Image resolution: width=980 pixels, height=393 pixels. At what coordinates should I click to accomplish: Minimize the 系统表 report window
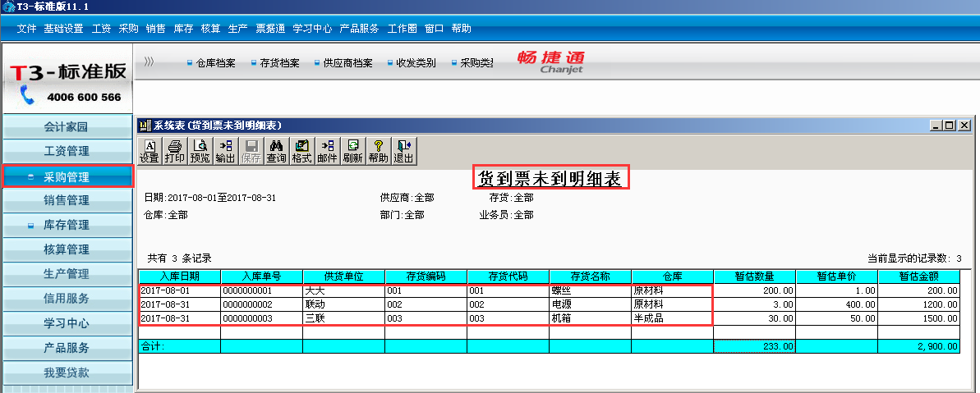point(936,126)
